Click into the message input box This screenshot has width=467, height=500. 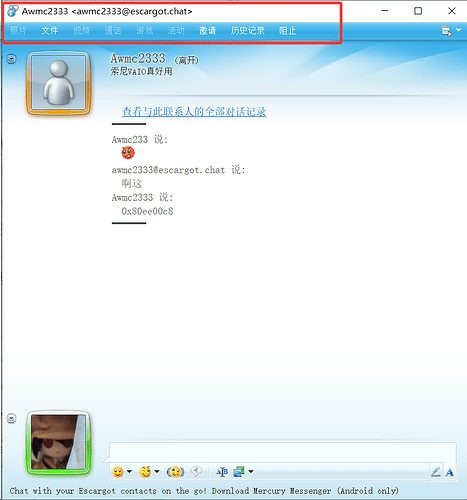pos(283,452)
